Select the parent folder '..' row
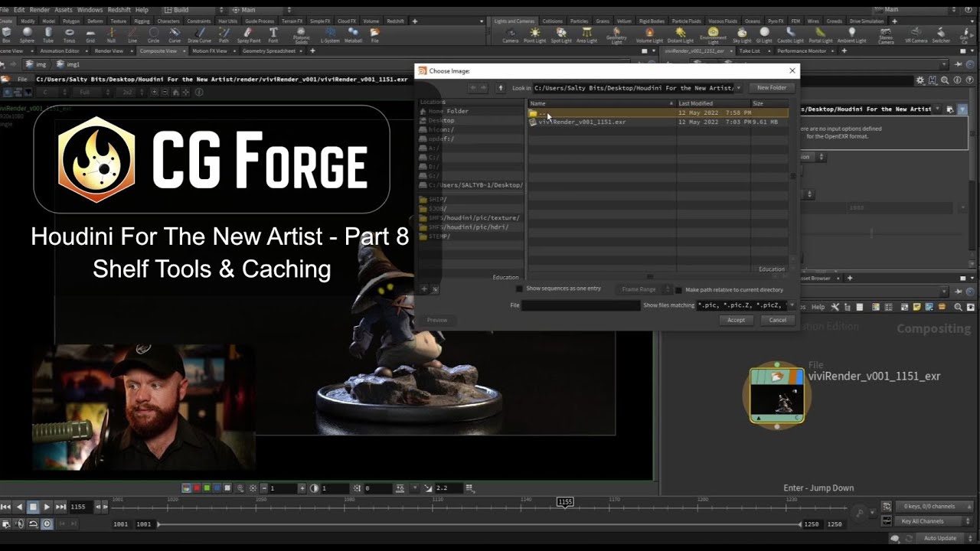Image resolution: width=980 pixels, height=551 pixels. [x=658, y=112]
